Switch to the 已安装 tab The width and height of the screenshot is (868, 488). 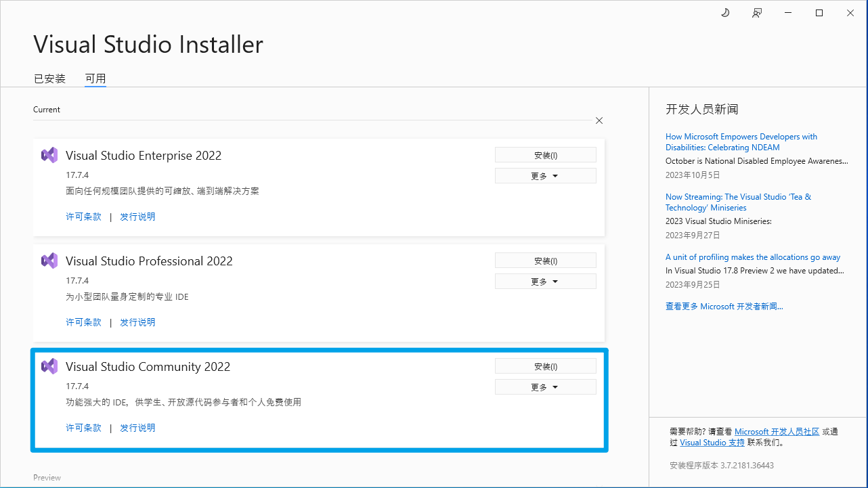[50, 79]
